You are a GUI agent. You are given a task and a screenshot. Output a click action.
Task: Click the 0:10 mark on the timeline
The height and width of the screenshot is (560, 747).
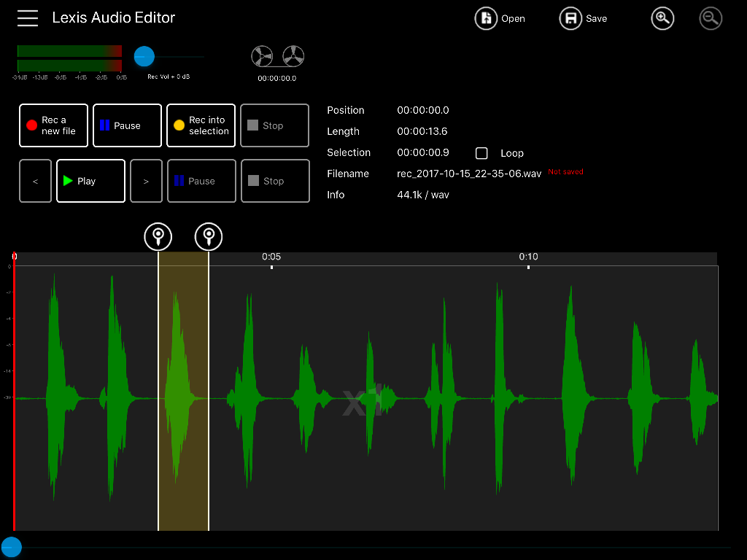(x=528, y=257)
